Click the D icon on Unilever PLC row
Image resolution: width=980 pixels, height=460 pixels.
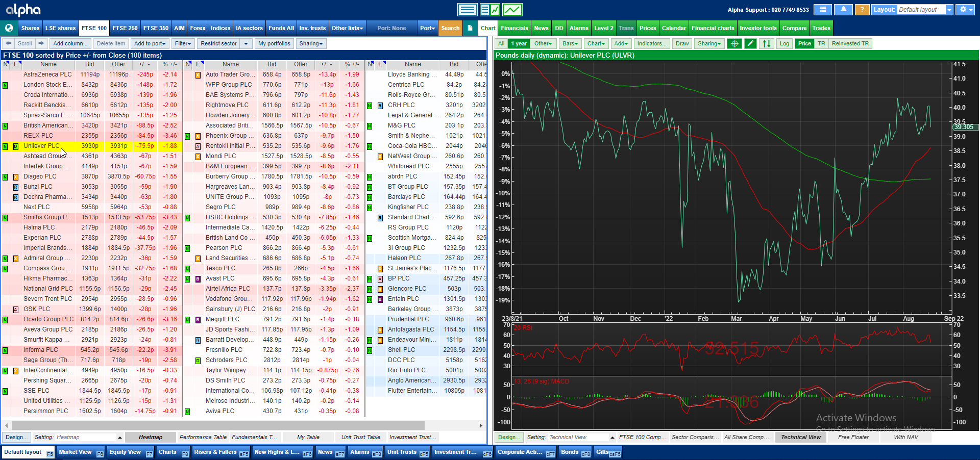16,146
